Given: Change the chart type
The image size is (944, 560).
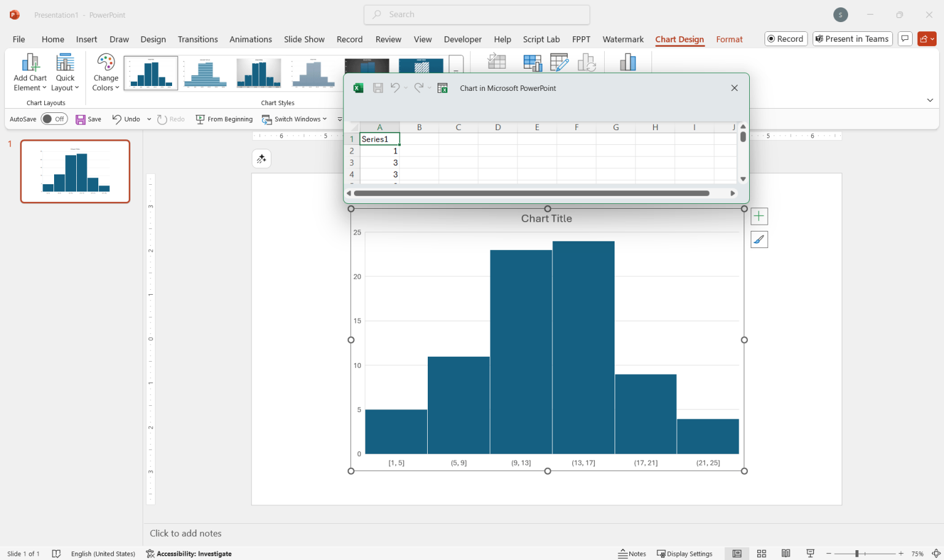Looking at the screenshot, I should click(627, 61).
